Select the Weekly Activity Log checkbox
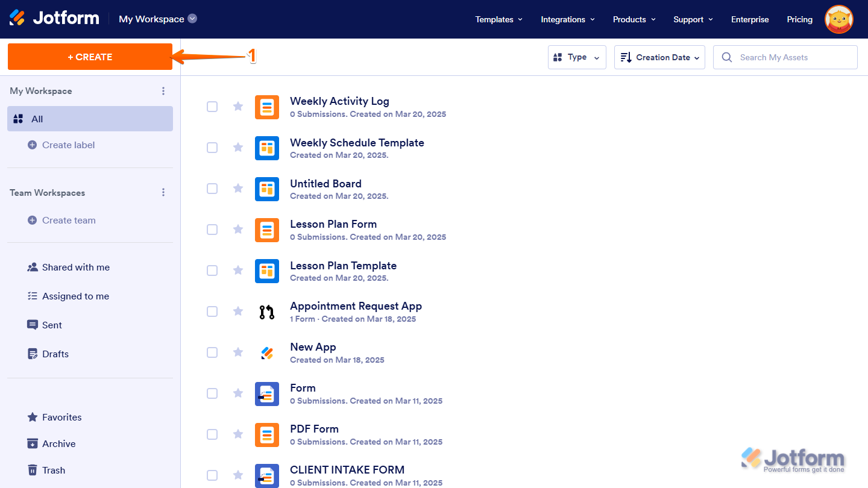This screenshot has height=488, width=868. [x=212, y=107]
